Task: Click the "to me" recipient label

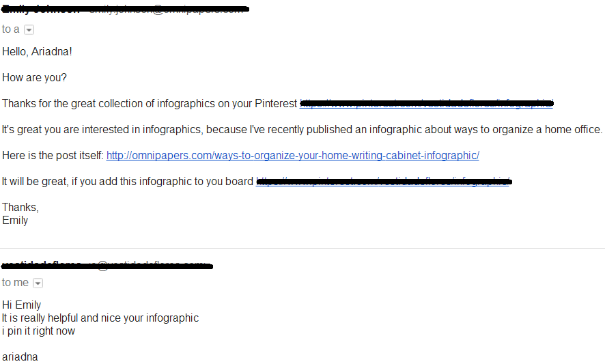Action: pos(15,283)
